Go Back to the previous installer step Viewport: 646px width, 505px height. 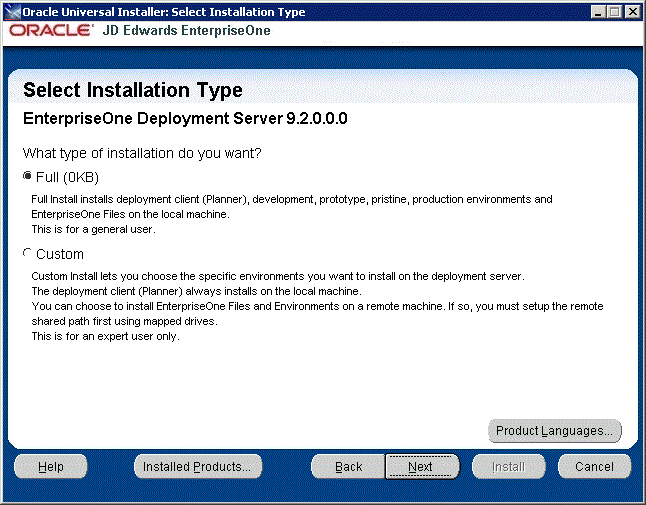click(x=348, y=466)
